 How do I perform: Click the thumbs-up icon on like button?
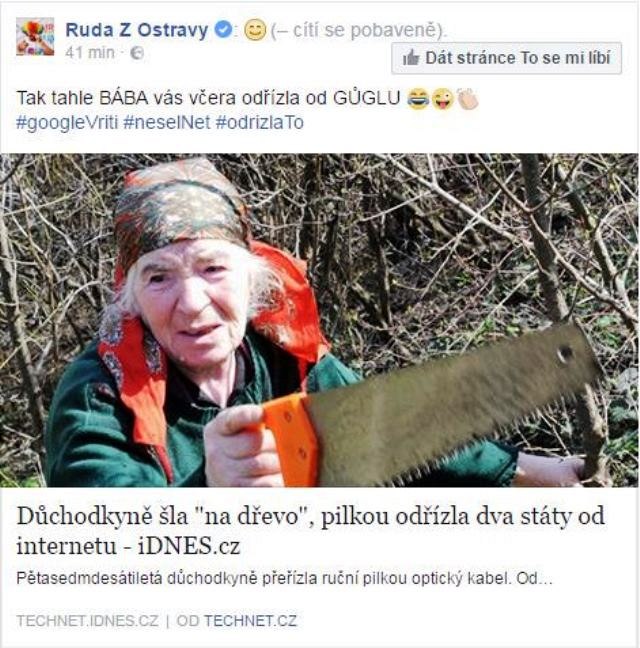point(411,58)
